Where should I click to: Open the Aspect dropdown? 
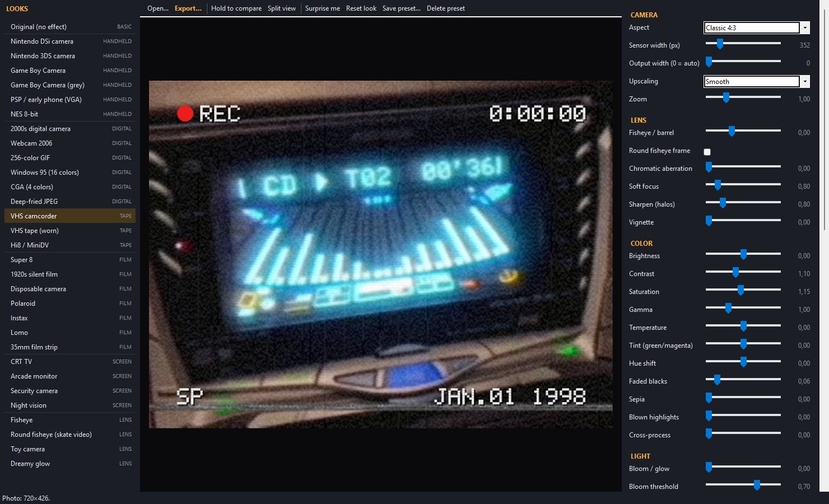point(757,27)
